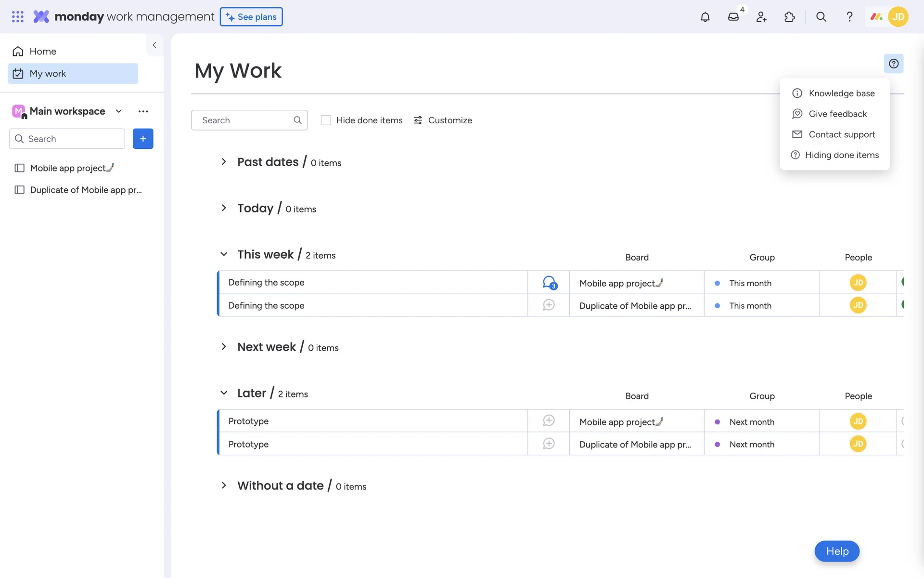Click the blue Help button

pos(837,551)
